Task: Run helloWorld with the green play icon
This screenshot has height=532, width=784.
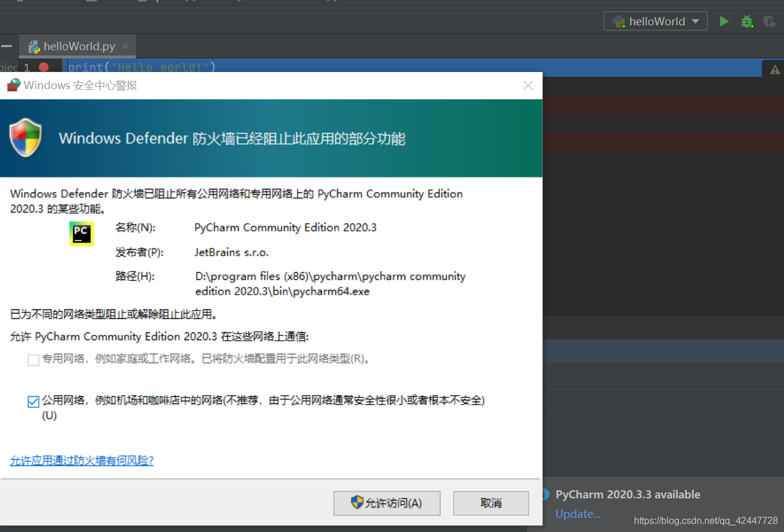Action: point(724,22)
